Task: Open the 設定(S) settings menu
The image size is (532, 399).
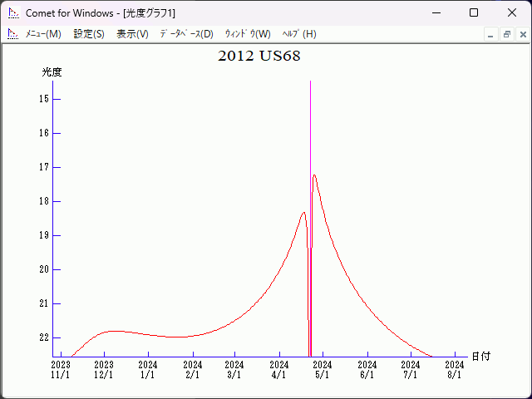Action: pyautogui.click(x=89, y=34)
